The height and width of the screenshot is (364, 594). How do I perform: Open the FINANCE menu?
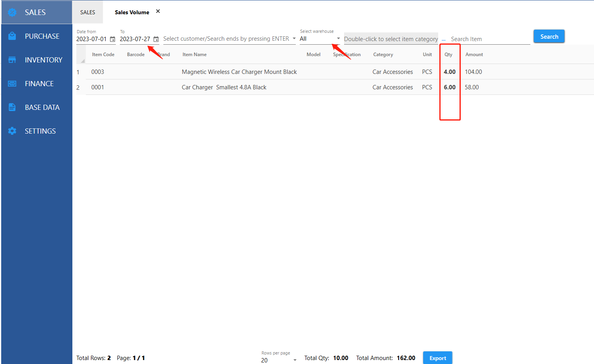(x=37, y=83)
